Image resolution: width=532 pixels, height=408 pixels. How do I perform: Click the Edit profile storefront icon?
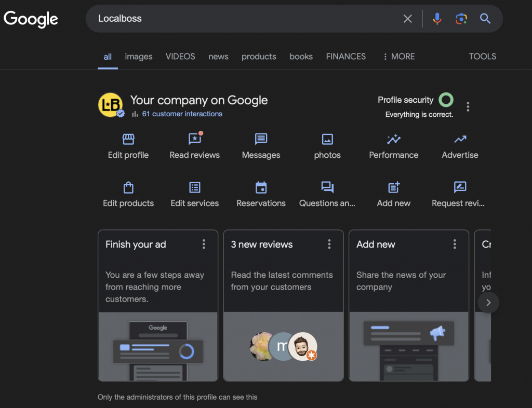coord(128,139)
